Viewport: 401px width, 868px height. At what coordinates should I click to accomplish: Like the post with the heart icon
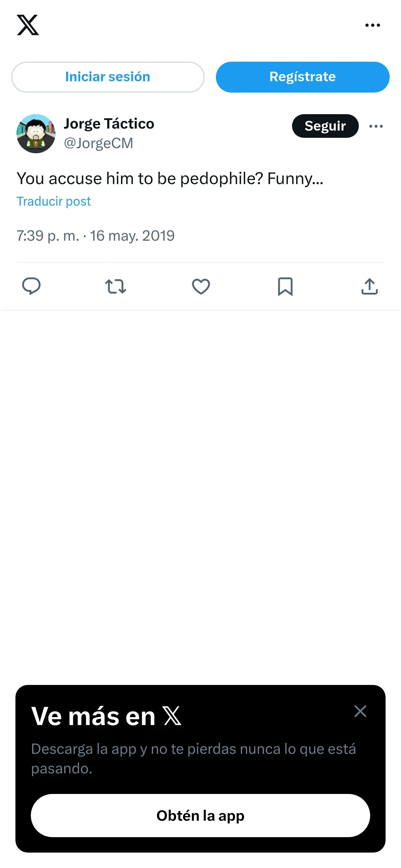click(x=201, y=286)
